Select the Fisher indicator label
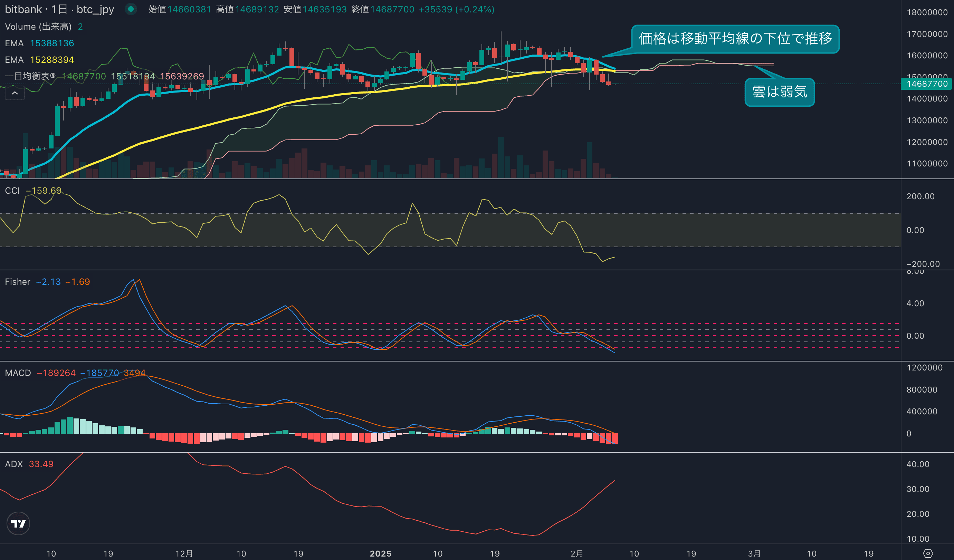 [17, 281]
